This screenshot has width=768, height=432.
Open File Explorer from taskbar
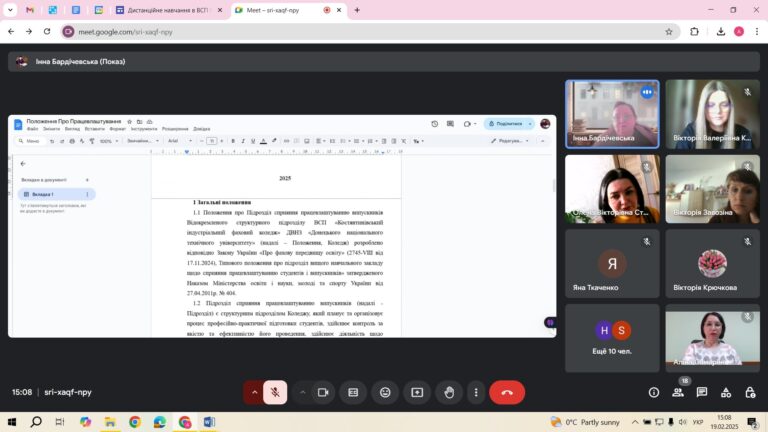[110, 422]
